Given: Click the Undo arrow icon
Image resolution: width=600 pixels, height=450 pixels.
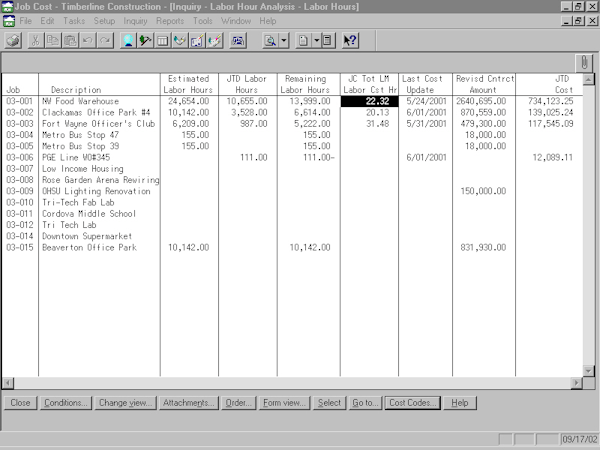Looking at the screenshot, I should coord(88,40).
